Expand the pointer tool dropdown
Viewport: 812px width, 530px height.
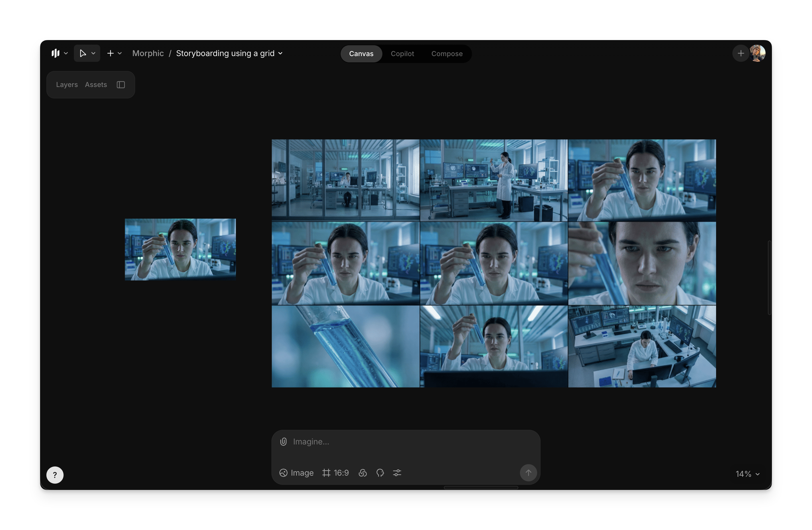pyautogui.click(x=93, y=53)
